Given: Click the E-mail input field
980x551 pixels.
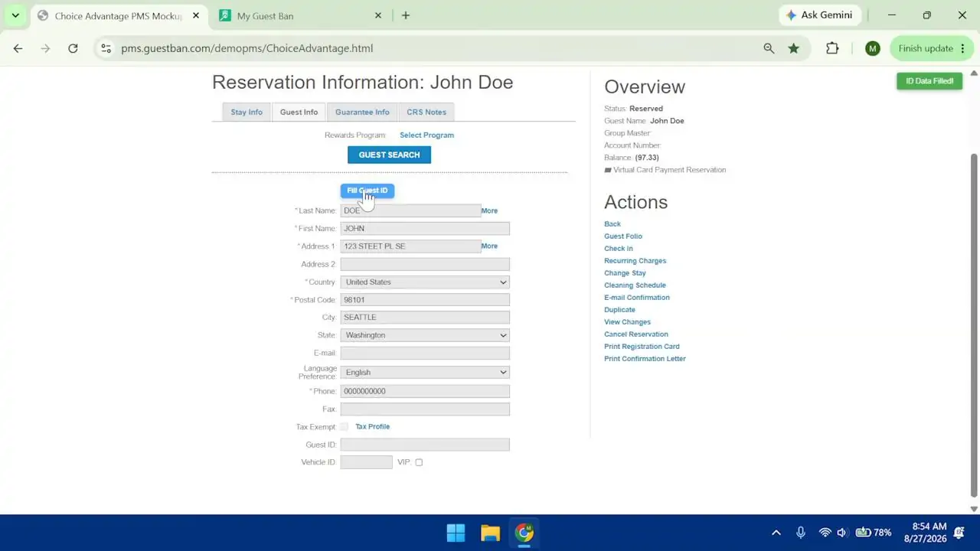Looking at the screenshot, I should tap(425, 353).
